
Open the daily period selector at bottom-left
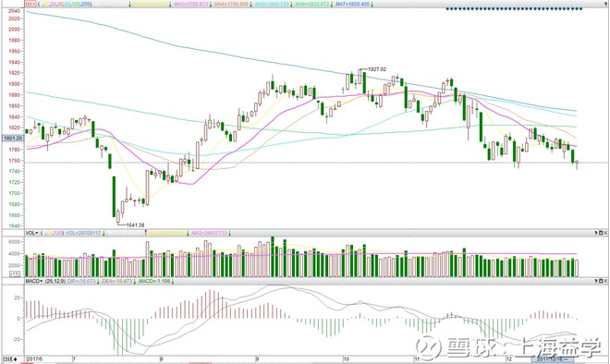10,358
